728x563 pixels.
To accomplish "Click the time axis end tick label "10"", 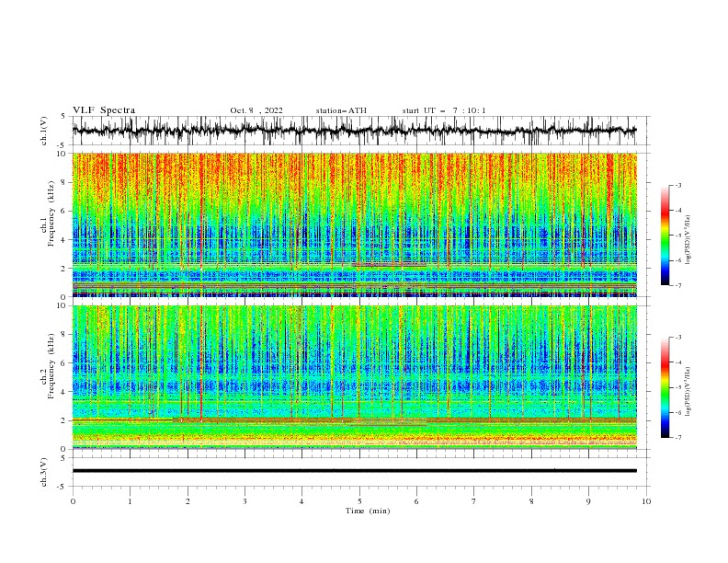I will click(x=646, y=501).
